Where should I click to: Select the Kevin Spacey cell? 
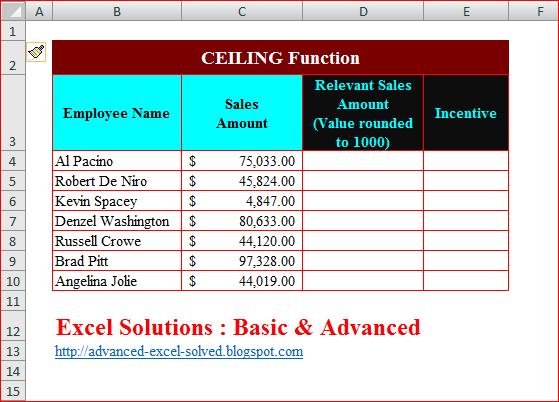tap(117, 201)
